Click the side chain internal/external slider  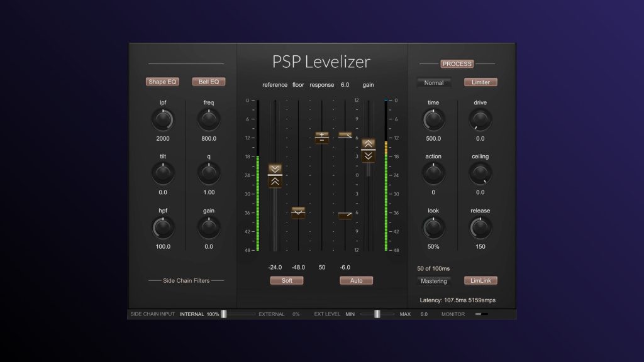(x=238, y=314)
